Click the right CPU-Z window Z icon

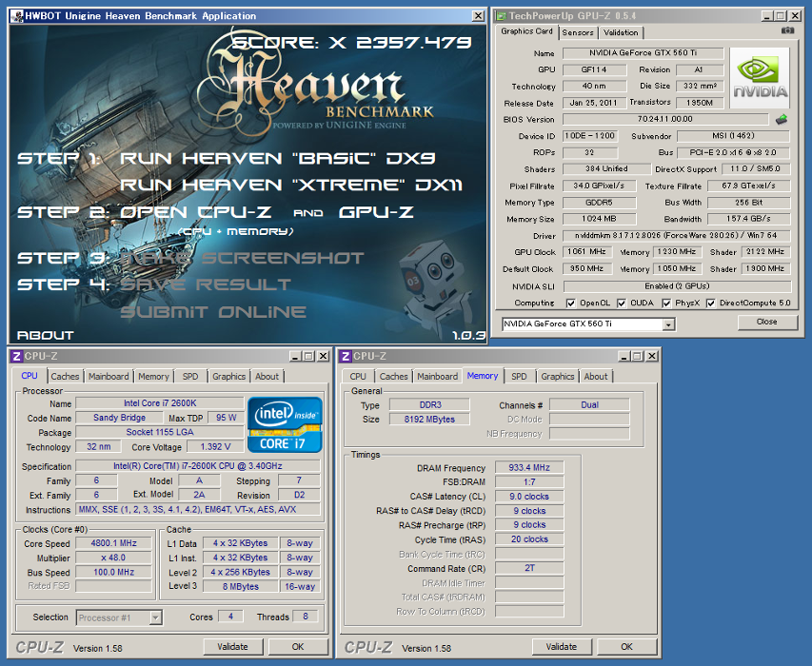346,356
